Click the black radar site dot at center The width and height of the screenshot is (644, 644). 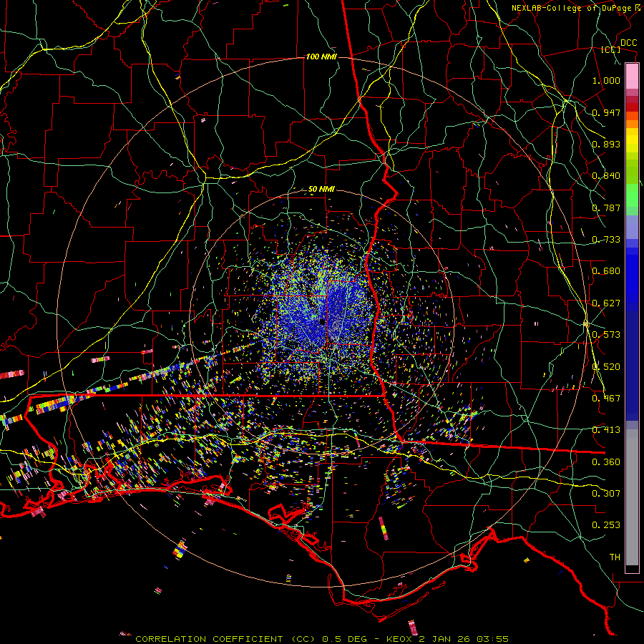[x=323, y=321]
